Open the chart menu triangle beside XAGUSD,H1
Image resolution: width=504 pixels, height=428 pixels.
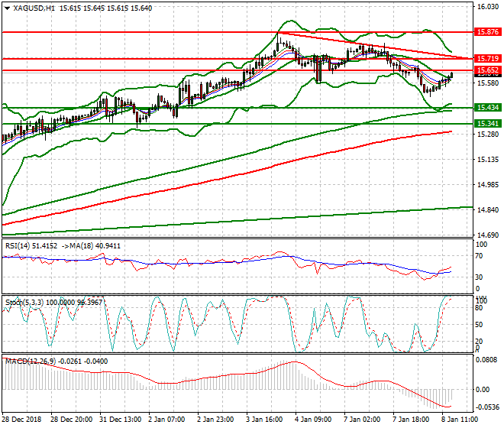coord(7,8)
